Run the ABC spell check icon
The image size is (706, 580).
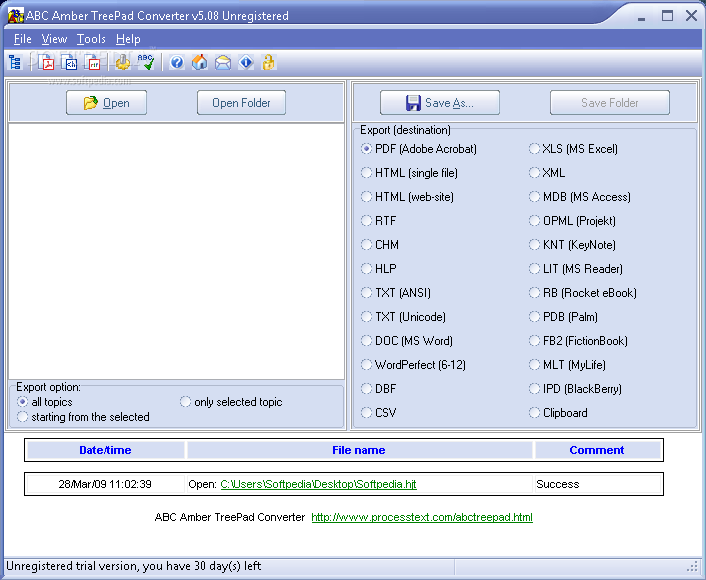click(146, 62)
